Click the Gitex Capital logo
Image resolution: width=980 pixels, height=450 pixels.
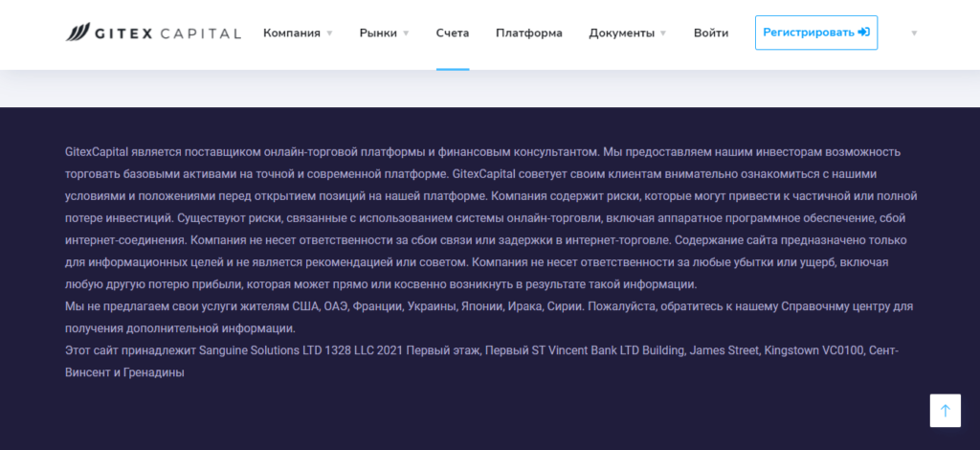tap(153, 33)
